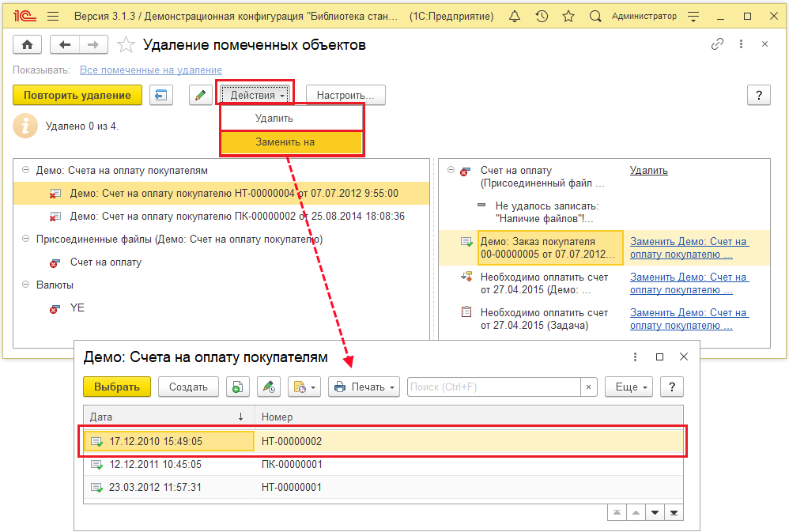Select row dated 23.03.2012 11:57:31
789x532 pixels.
coord(383,487)
